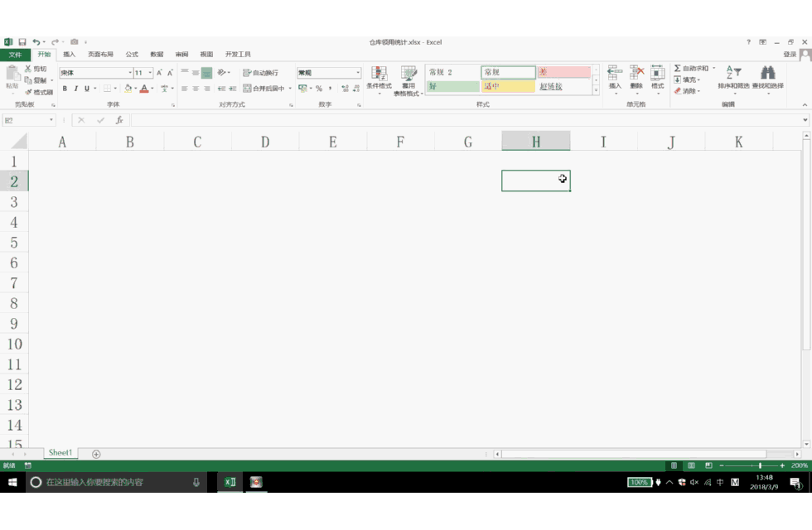Toggle center horizontal alignment
The height and width of the screenshot is (530, 812).
click(196, 89)
